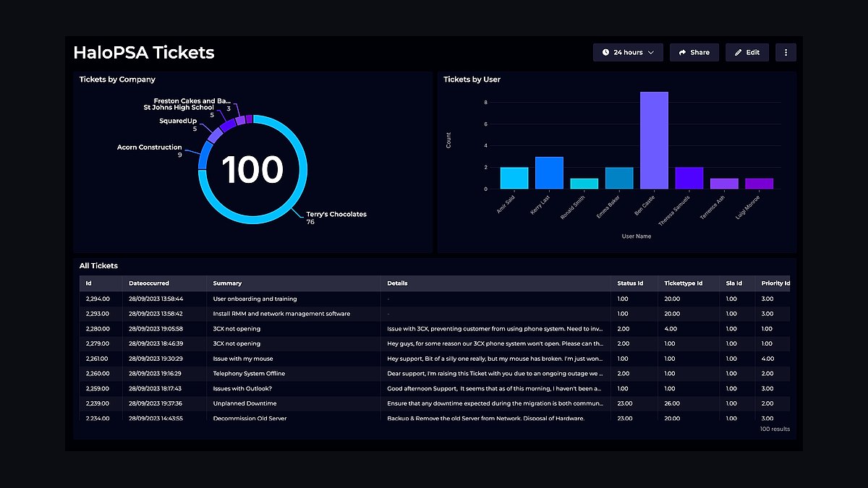Select the Theresa Samuels bar
The image size is (868, 488).
pyautogui.click(x=689, y=178)
